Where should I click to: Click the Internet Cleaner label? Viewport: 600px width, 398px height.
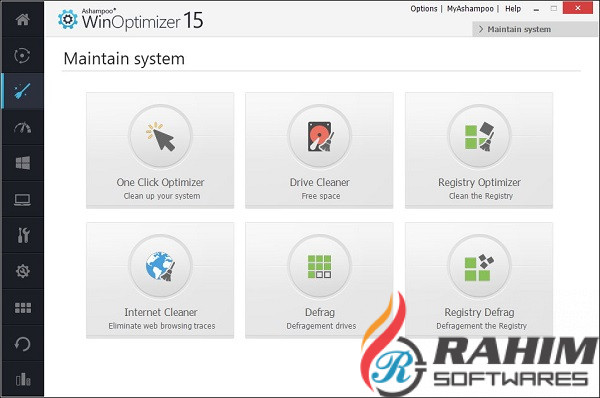[x=161, y=312]
